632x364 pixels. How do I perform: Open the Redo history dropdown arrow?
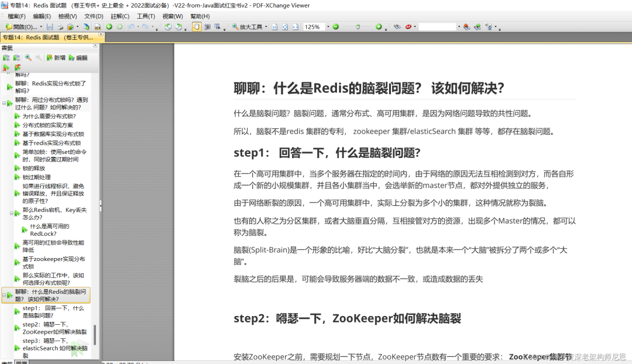click(x=152, y=27)
